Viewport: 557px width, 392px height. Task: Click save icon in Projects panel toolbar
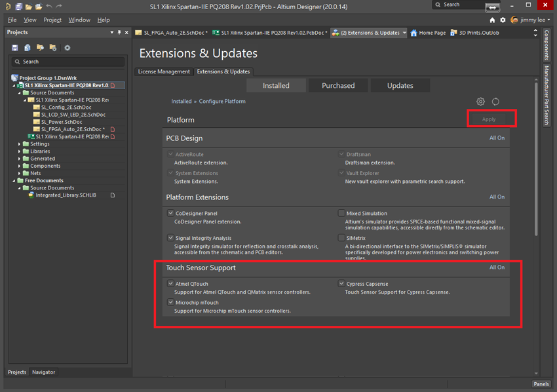point(14,48)
